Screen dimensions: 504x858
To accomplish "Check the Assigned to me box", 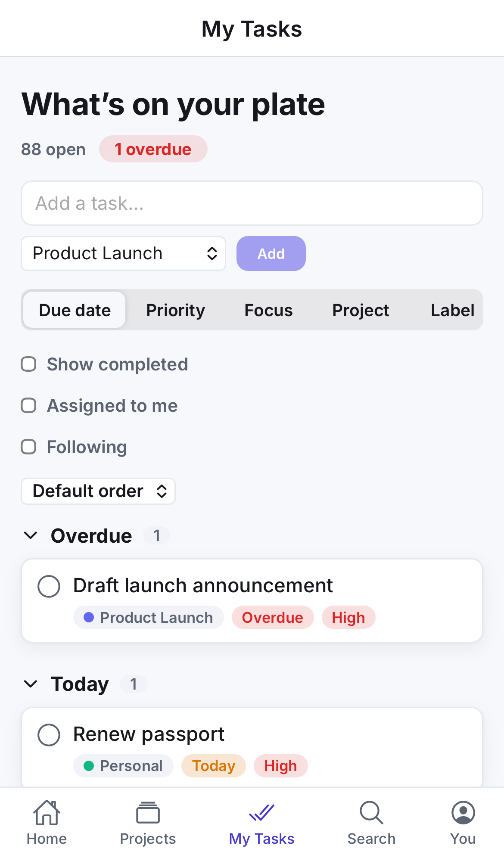I will [28, 405].
